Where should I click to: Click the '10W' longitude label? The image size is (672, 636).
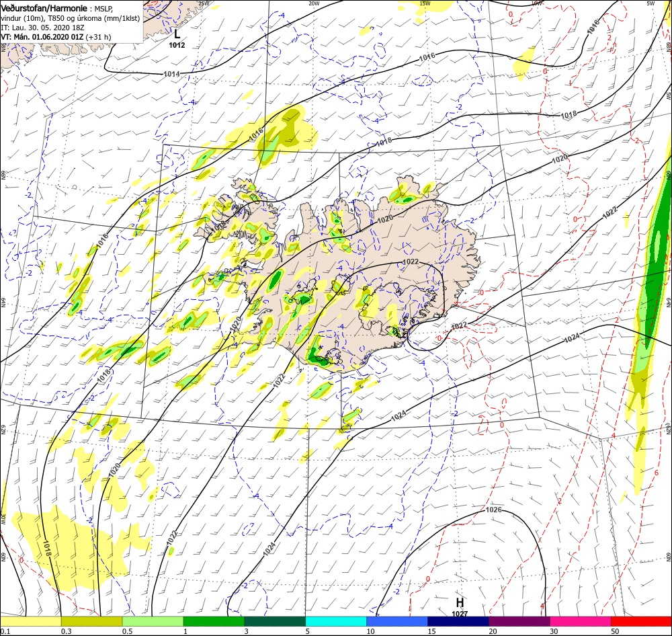point(536,3)
